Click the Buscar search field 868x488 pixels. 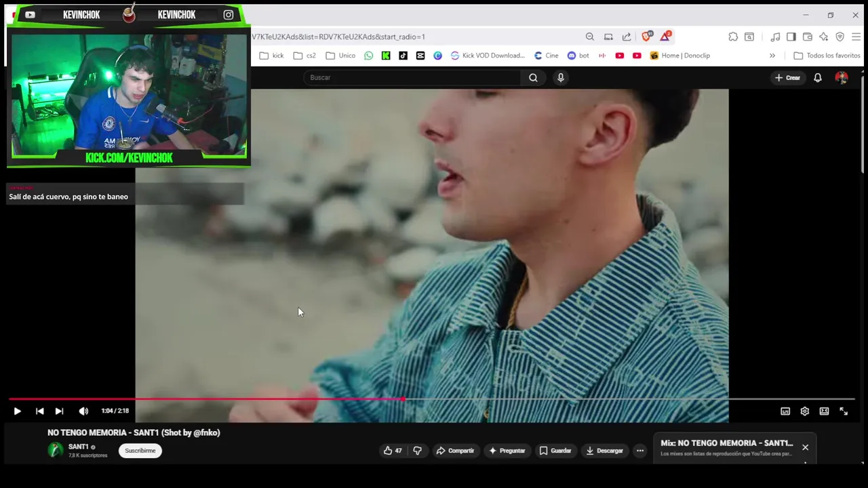click(x=412, y=77)
